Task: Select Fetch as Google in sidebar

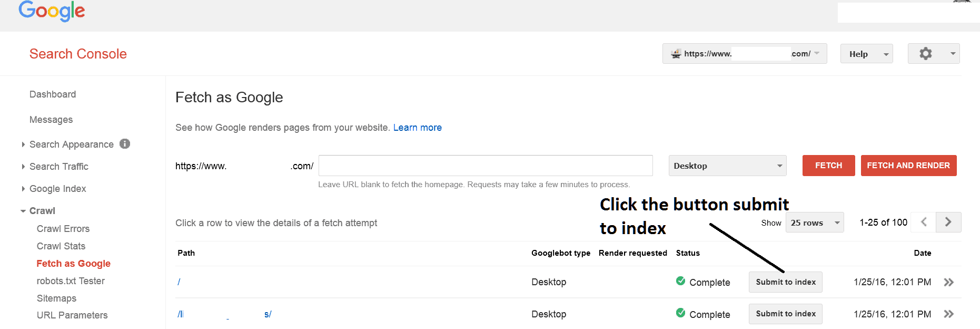Action: (74, 264)
